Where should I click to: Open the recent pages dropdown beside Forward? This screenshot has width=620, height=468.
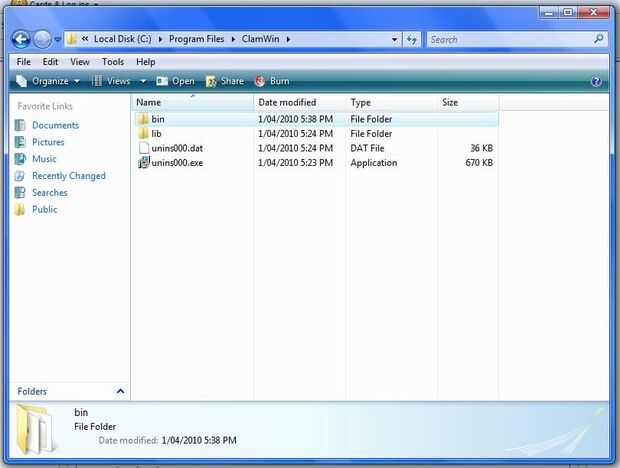click(58, 40)
